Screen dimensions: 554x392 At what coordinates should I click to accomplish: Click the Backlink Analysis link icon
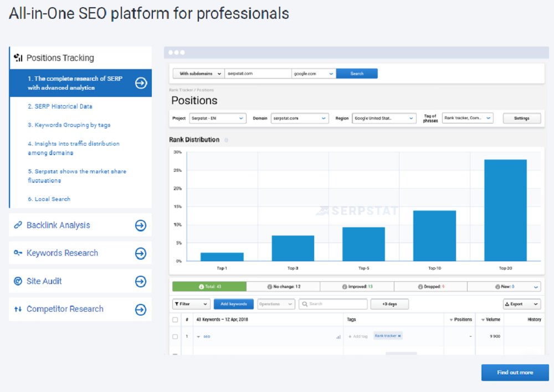coord(18,225)
